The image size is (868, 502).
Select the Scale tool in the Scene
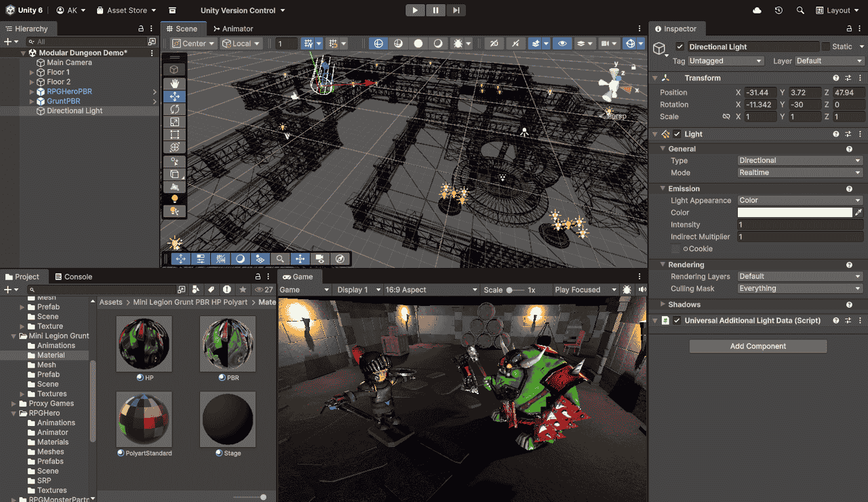point(174,122)
